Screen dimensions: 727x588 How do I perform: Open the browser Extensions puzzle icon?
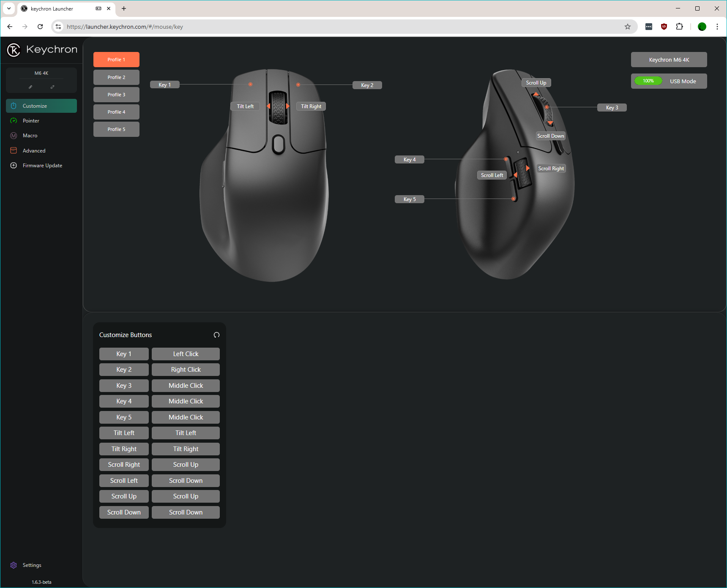tap(679, 27)
